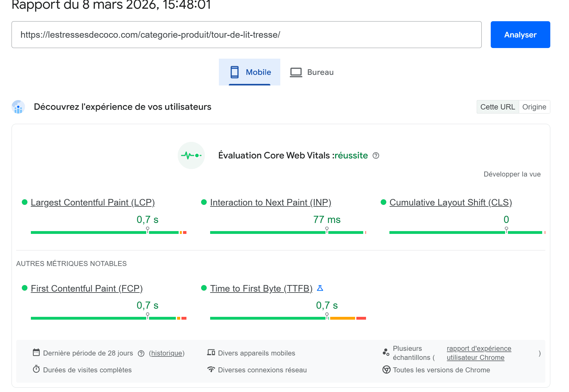Open help tooltip next to réussite

pos(376,156)
